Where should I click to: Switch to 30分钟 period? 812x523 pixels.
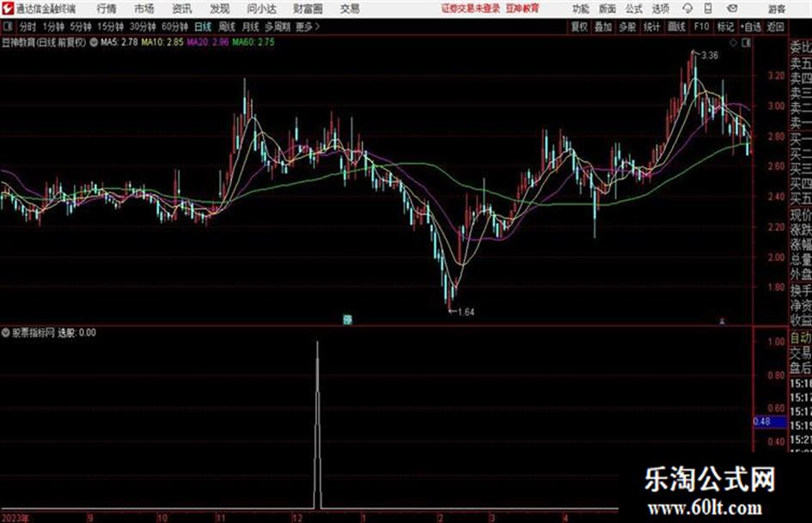coord(143,27)
